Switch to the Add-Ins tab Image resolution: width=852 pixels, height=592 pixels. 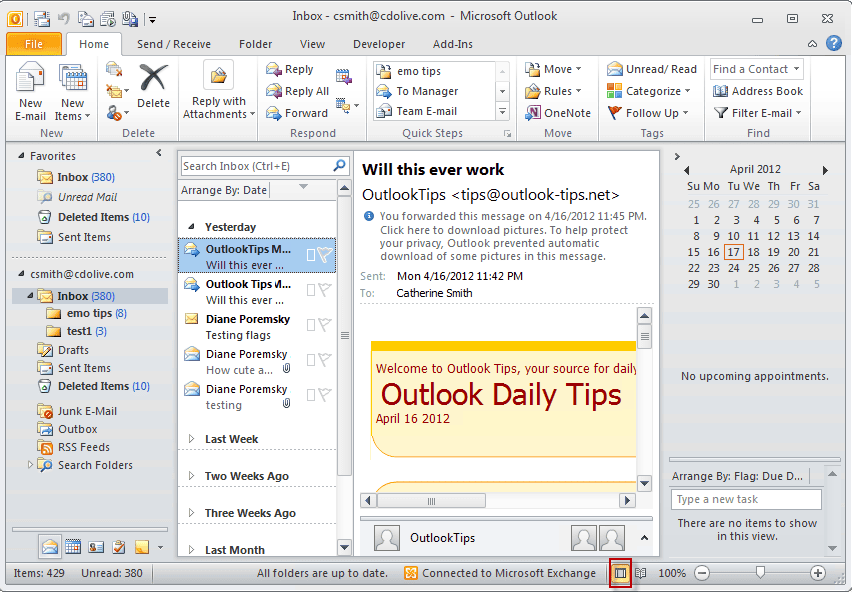coord(453,44)
